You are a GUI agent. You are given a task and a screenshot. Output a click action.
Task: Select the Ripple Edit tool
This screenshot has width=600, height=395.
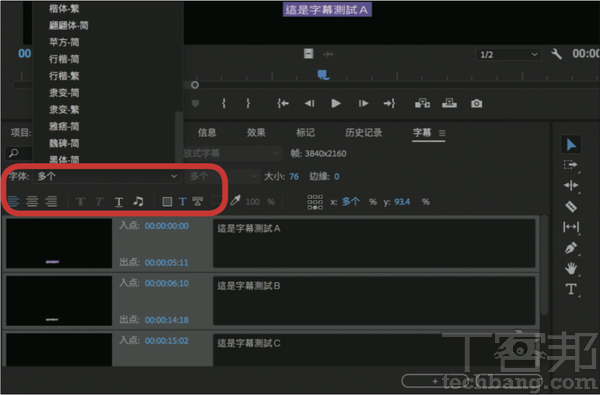pos(571,186)
